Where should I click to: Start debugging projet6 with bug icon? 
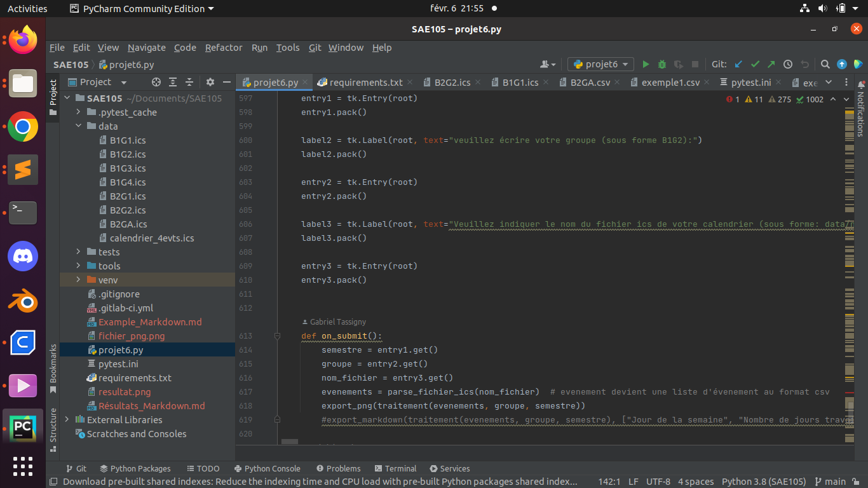click(x=662, y=64)
